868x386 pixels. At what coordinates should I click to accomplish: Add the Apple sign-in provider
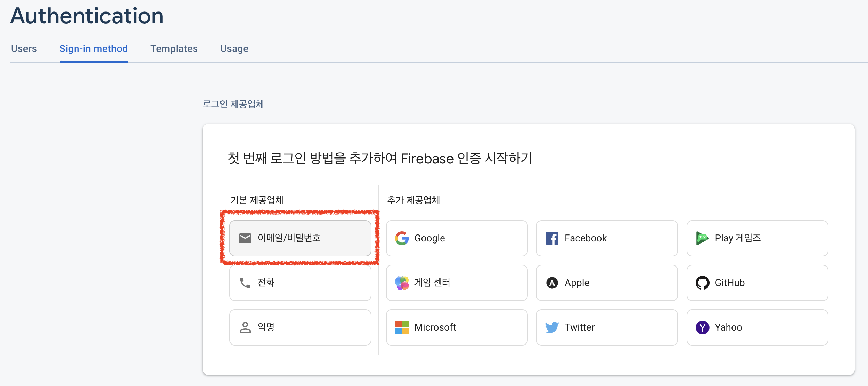(607, 283)
